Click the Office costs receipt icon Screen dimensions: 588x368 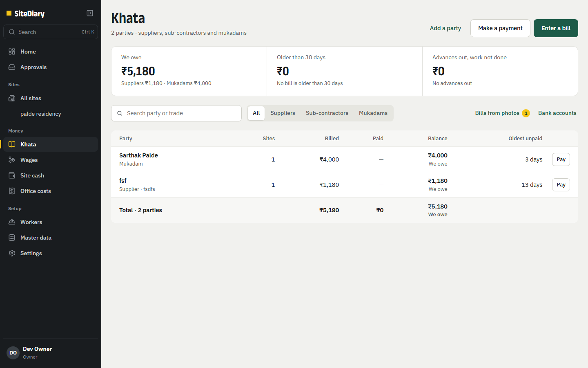point(12,191)
